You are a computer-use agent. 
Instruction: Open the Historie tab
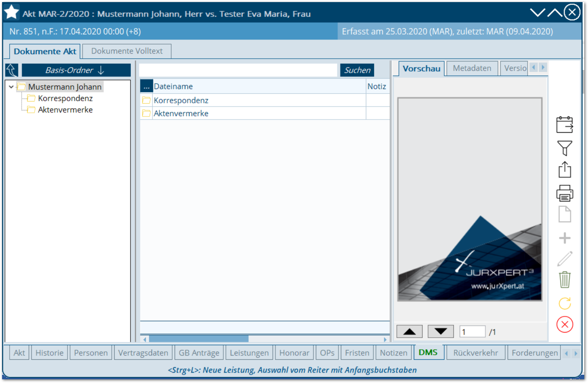click(x=49, y=353)
